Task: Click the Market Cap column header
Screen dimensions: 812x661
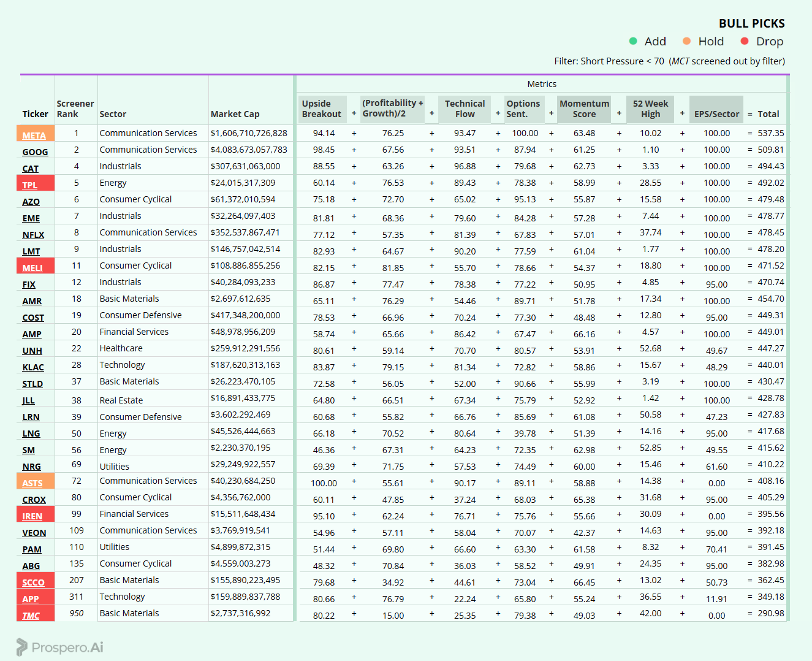Action: click(x=235, y=114)
